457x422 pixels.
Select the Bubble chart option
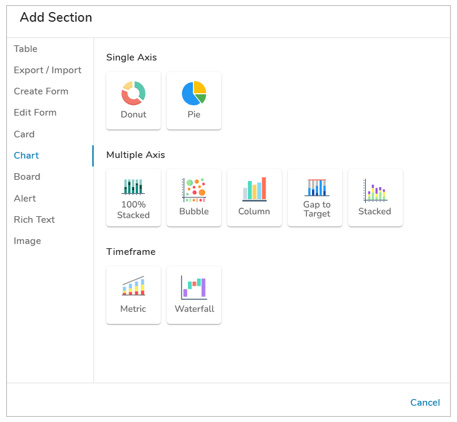[x=194, y=198]
